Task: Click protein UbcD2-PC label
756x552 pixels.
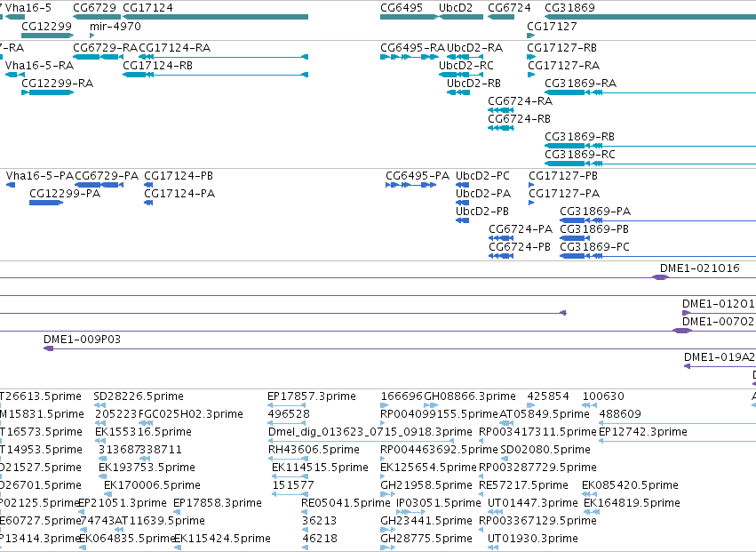Action: click(482, 176)
